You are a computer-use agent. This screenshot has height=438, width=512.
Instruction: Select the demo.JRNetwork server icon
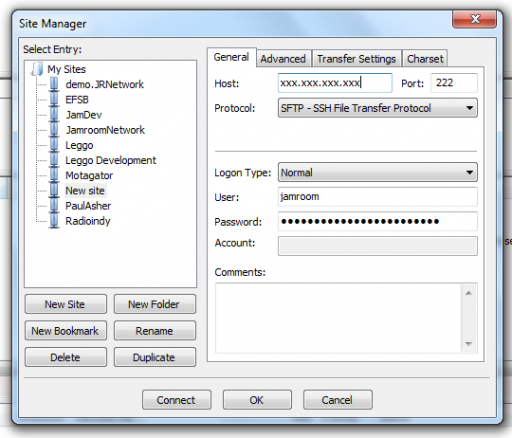pyautogui.click(x=54, y=84)
